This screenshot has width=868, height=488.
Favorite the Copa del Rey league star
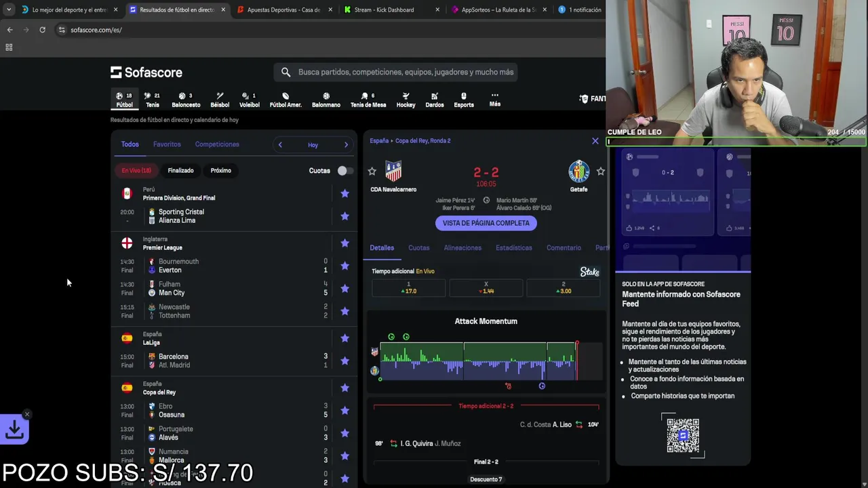(344, 388)
